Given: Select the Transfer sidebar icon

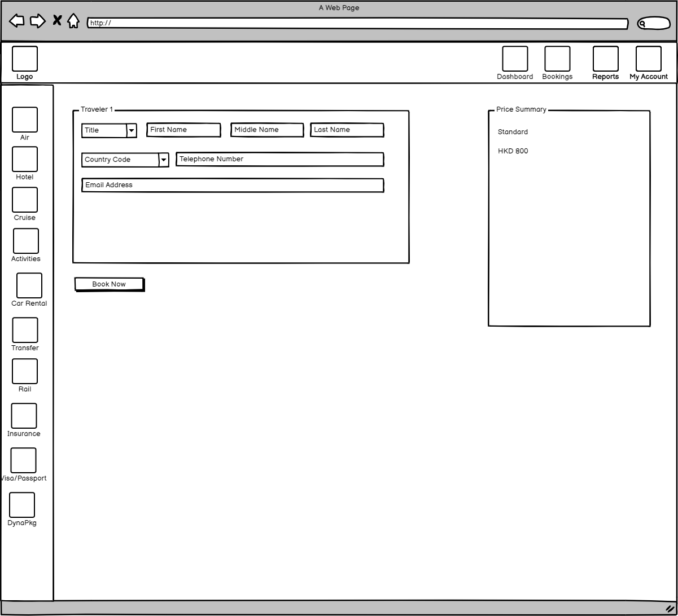Looking at the screenshot, I should (25, 330).
